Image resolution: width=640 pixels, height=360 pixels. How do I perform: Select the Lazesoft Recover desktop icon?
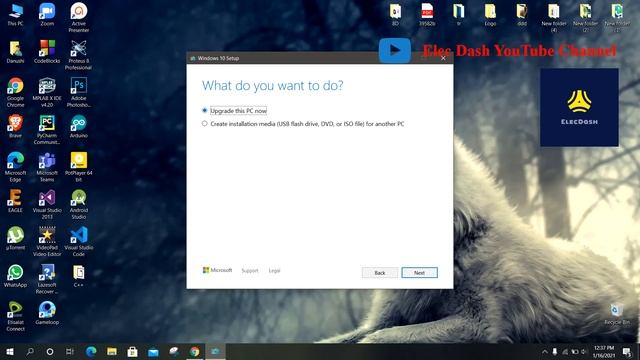(x=47, y=279)
